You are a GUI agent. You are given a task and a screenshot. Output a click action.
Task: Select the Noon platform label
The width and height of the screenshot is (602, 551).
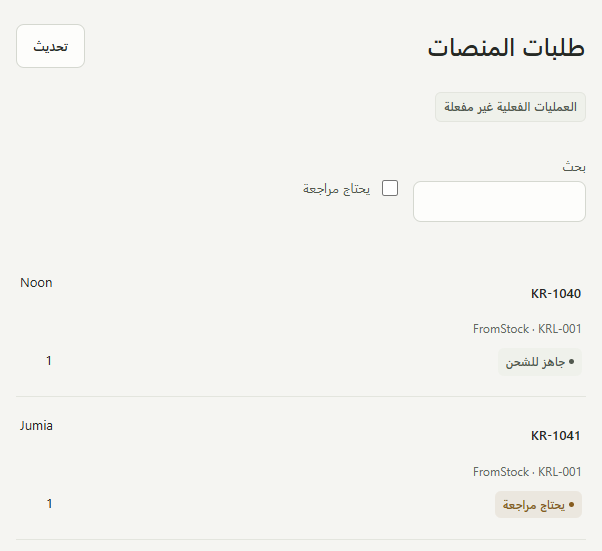[36, 283]
